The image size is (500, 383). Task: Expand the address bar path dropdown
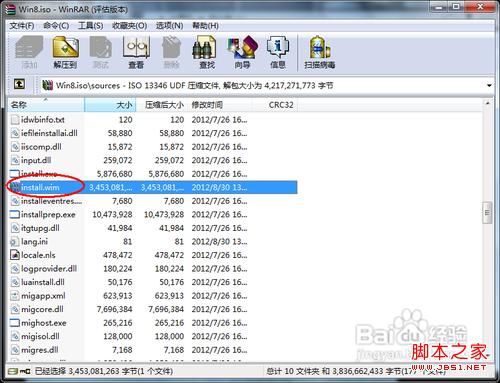(x=489, y=86)
